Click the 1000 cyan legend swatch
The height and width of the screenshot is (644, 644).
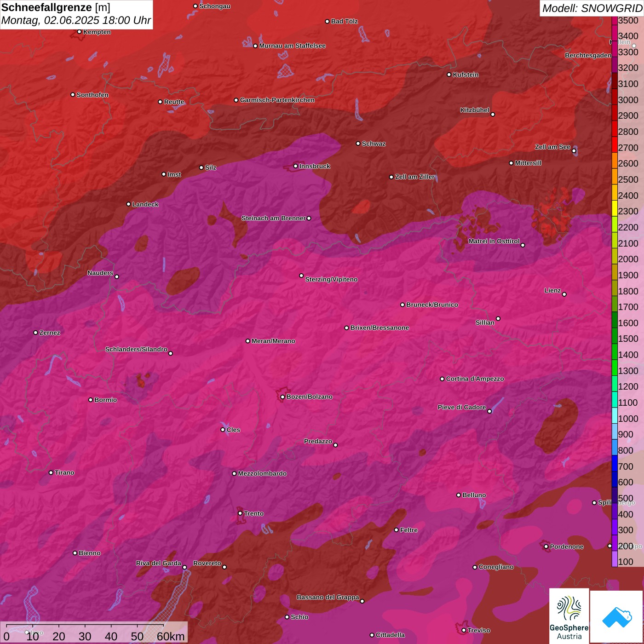615,415
